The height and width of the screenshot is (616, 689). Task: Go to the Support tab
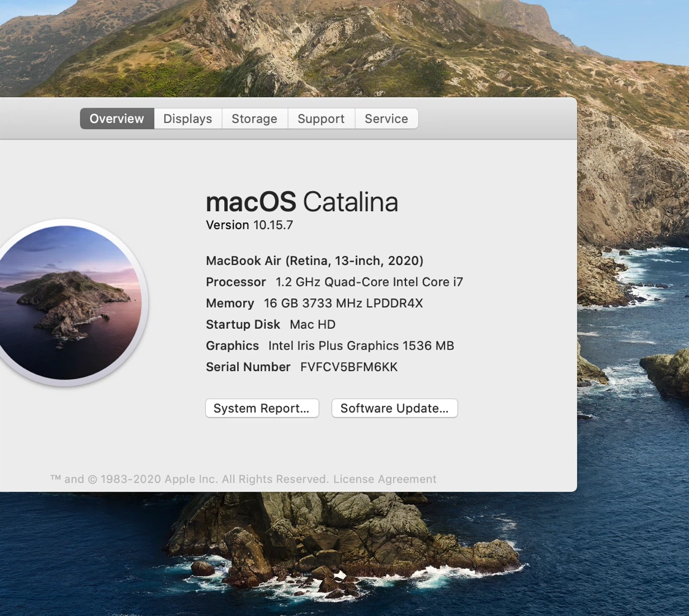[x=321, y=119]
